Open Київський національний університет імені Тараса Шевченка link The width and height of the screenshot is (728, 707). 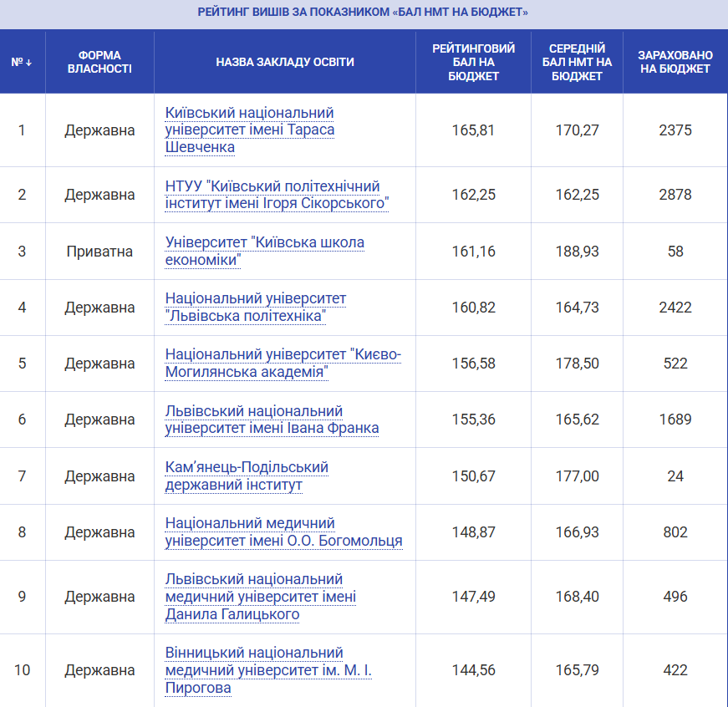(x=249, y=130)
